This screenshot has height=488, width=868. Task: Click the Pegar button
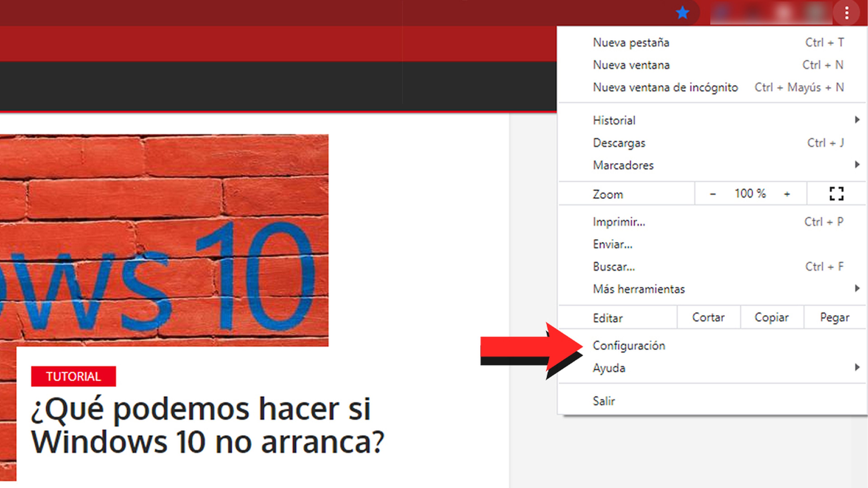[x=835, y=317]
